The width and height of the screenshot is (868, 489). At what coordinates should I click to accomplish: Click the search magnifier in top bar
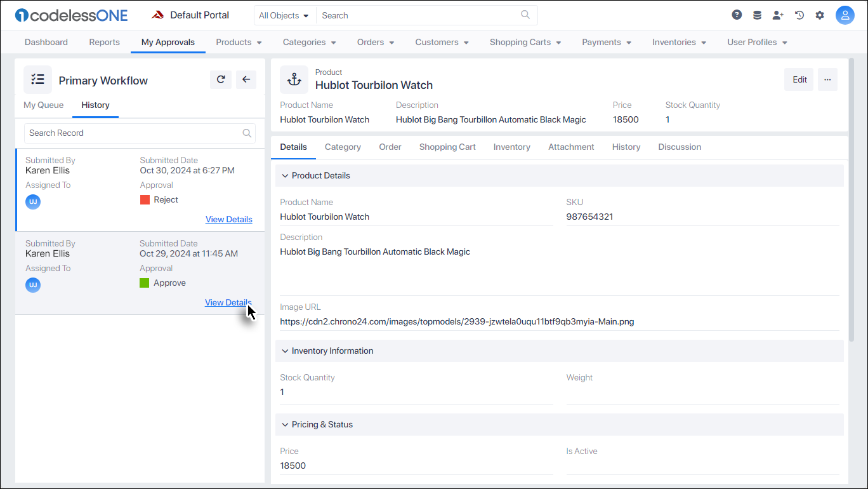(x=525, y=15)
